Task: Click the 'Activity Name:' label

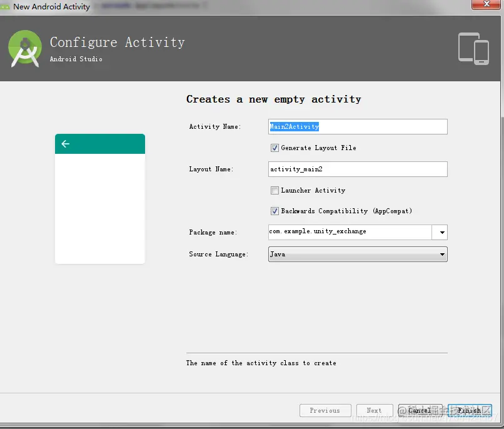Action: 215,126
